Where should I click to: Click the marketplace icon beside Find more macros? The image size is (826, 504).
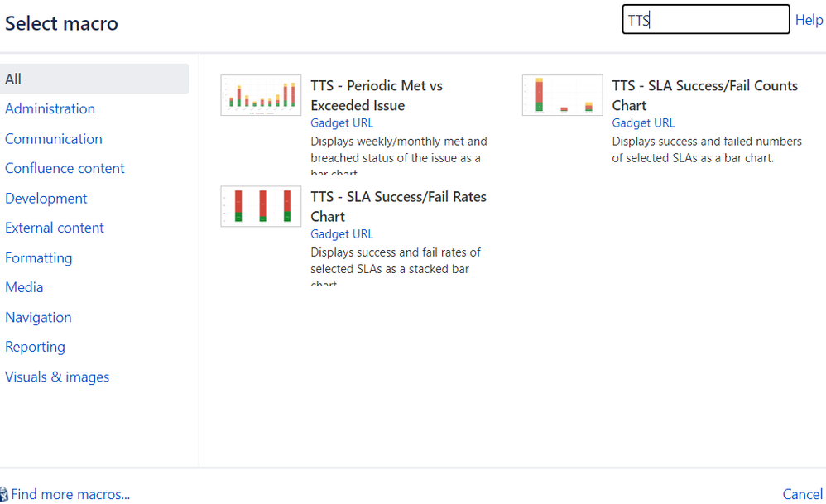pyautogui.click(x=4, y=494)
